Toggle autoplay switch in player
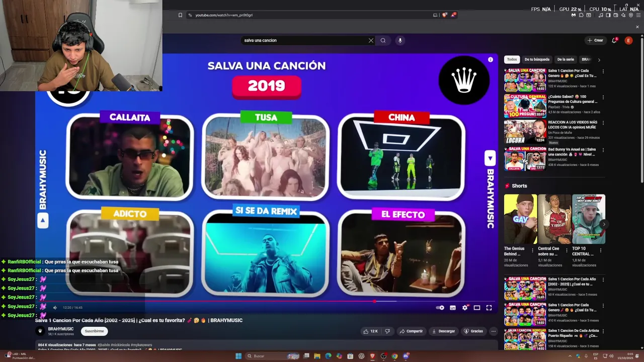This screenshot has width=644, height=362. point(440,308)
